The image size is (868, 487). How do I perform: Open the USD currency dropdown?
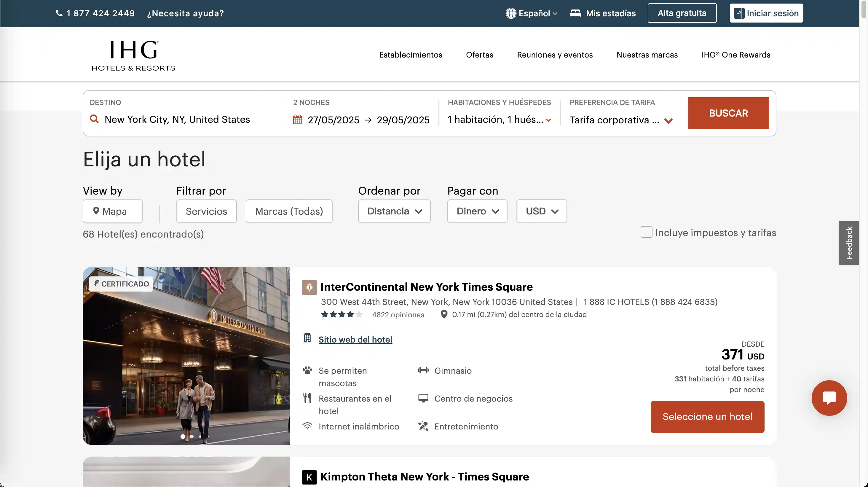coord(542,211)
